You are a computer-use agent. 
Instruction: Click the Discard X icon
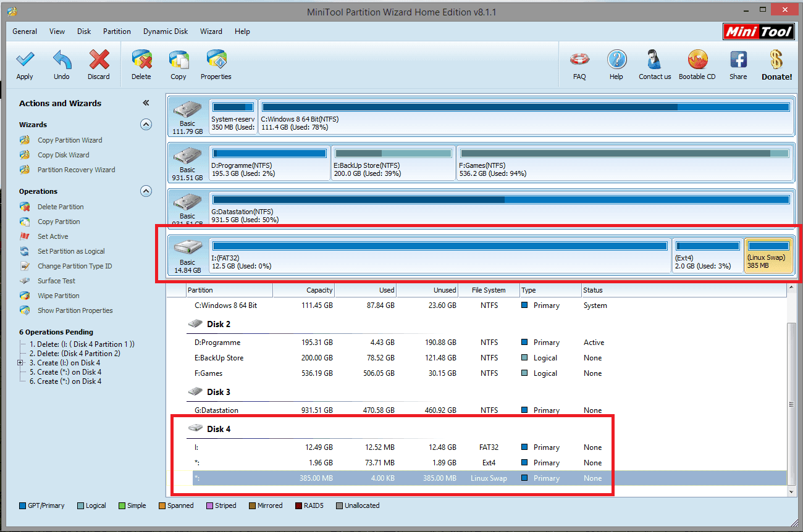pyautogui.click(x=99, y=60)
